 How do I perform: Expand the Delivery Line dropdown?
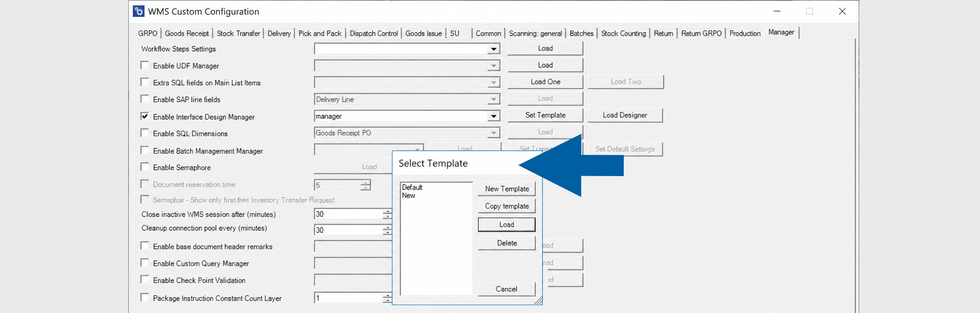(493, 99)
